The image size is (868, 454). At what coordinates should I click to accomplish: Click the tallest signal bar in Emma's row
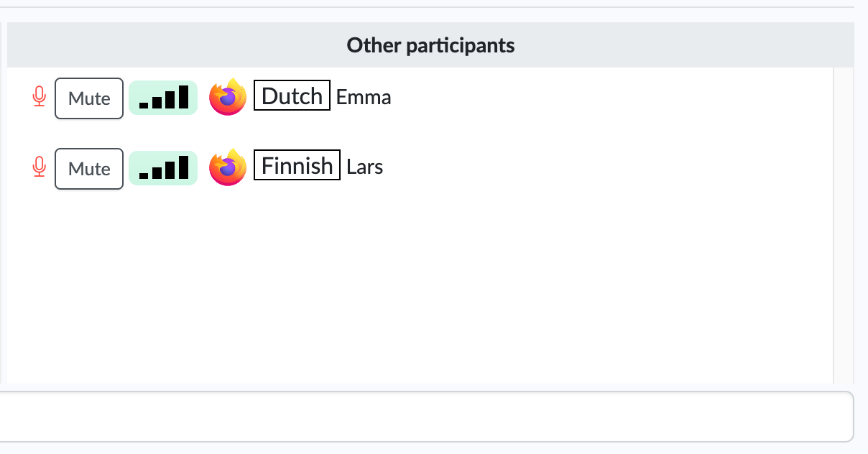183,96
